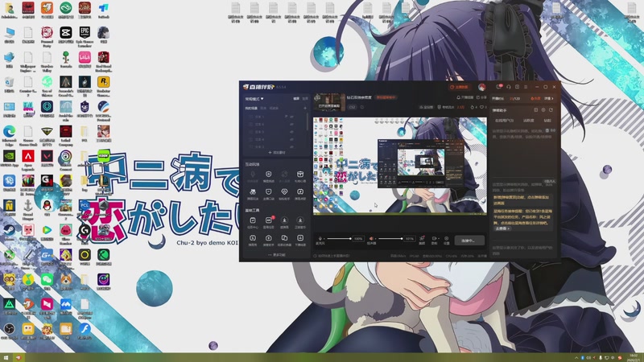Open the 美颜 beauty filter icon
Screen dimensions: 644x362
point(422,240)
